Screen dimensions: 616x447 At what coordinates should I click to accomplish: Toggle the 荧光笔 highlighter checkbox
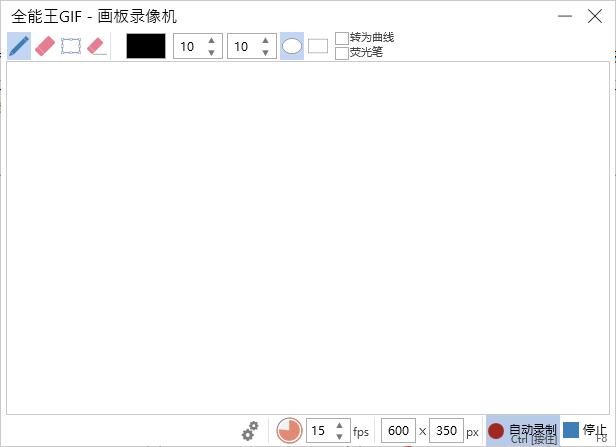pyautogui.click(x=342, y=53)
